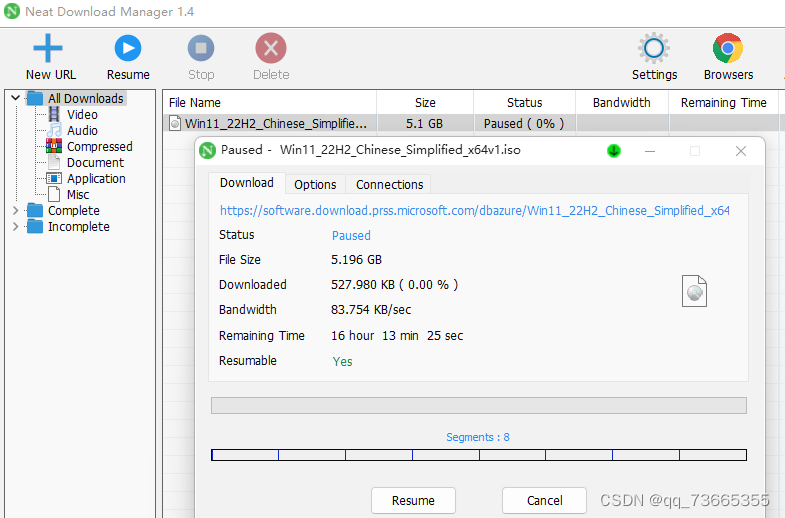Click the File Name column header

pos(269,103)
